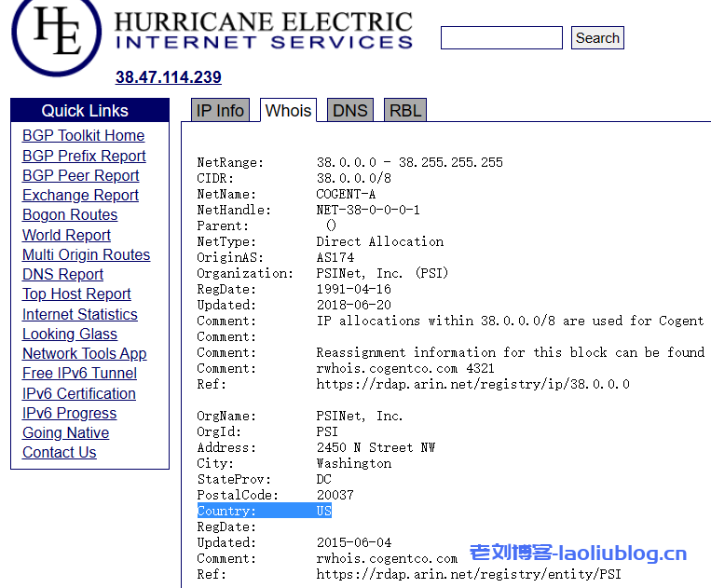Select the Whois tab
The image size is (711, 588).
(x=288, y=111)
